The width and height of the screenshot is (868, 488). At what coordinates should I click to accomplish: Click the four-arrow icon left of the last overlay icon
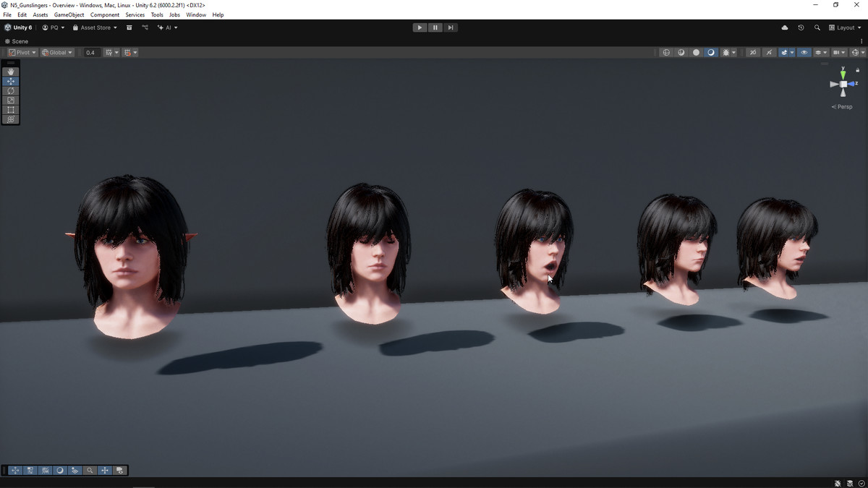tap(105, 470)
